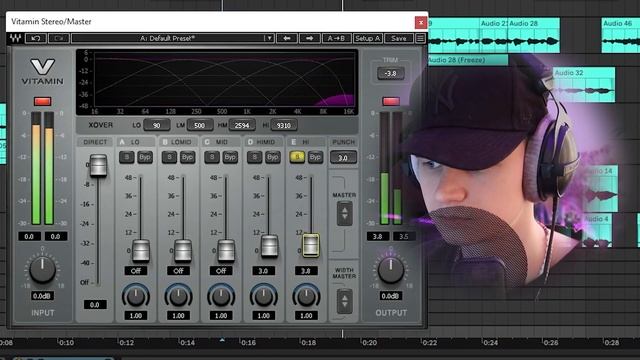Click the LO band width knob

[136, 297]
